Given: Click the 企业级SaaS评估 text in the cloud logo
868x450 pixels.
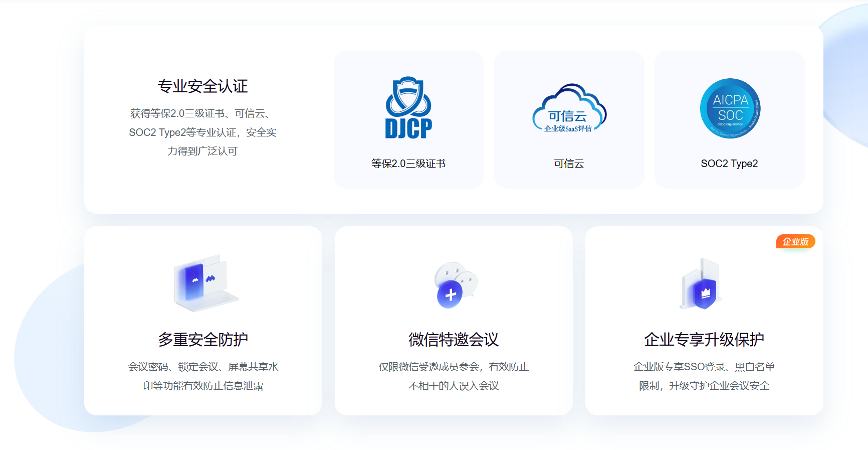Looking at the screenshot, I should [568, 129].
